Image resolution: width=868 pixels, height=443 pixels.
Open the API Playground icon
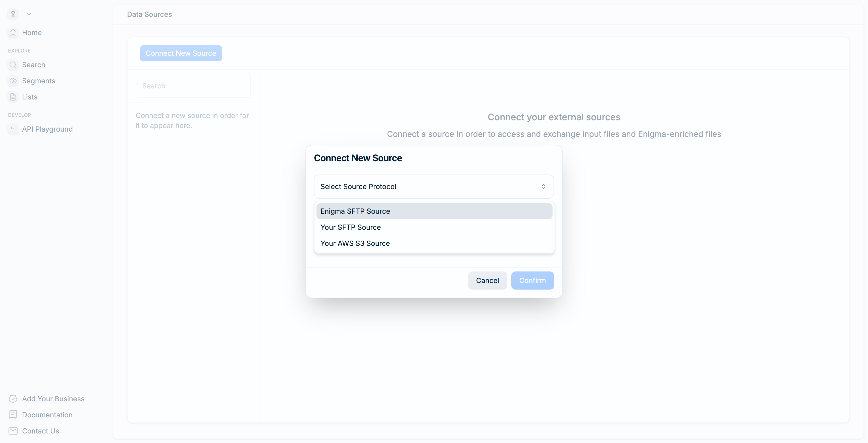pos(13,129)
